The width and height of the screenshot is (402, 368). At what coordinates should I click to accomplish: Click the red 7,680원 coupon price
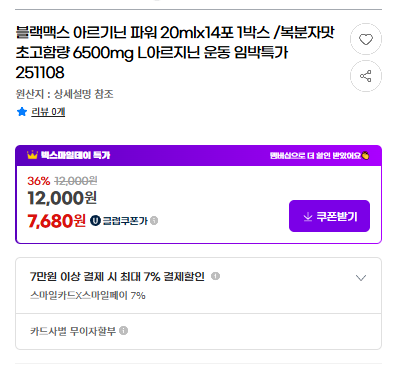click(56, 221)
